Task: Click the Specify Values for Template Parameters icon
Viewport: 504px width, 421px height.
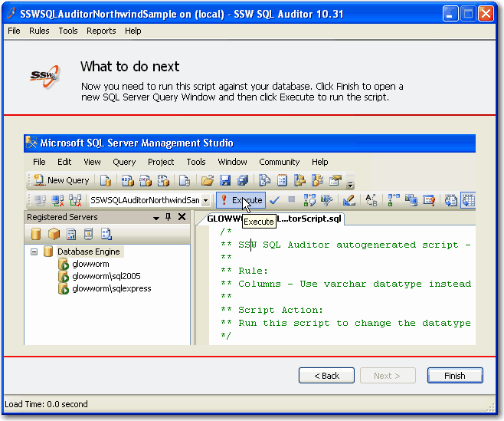Action: (371, 200)
